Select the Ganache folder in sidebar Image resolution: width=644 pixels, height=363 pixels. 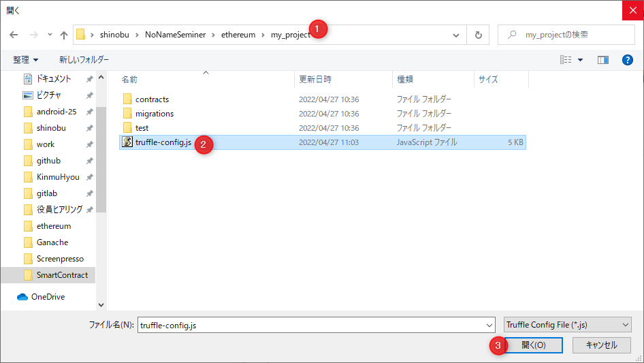click(52, 242)
